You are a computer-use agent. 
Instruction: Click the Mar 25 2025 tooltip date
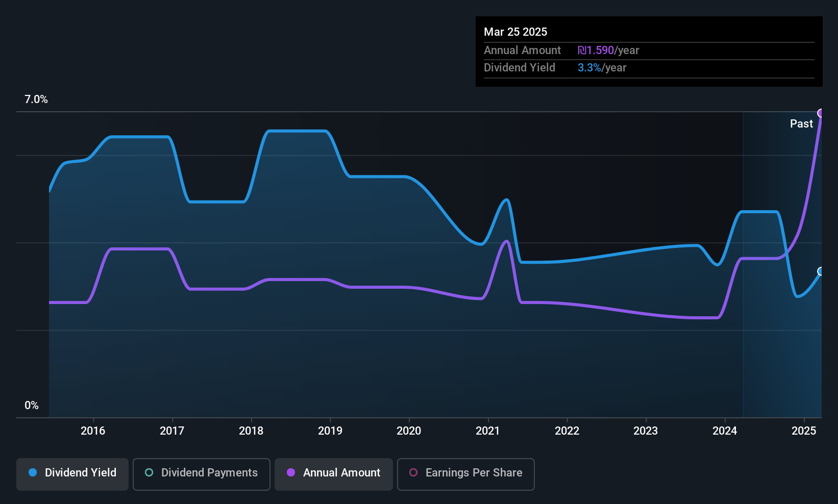515,32
